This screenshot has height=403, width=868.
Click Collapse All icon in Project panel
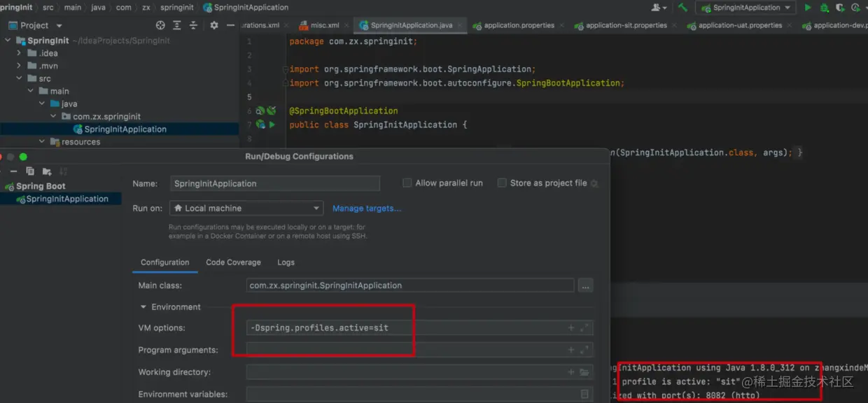[x=192, y=25]
